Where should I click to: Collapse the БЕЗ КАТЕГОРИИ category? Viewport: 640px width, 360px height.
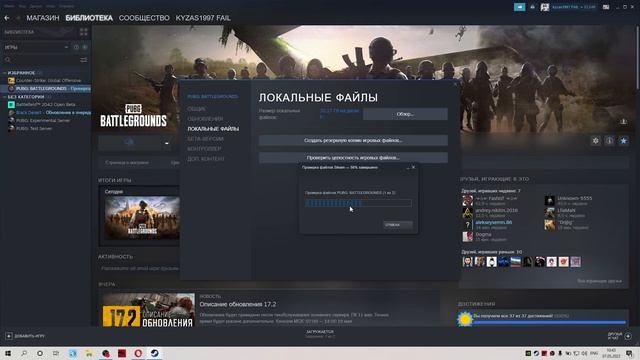click(x=4, y=97)
